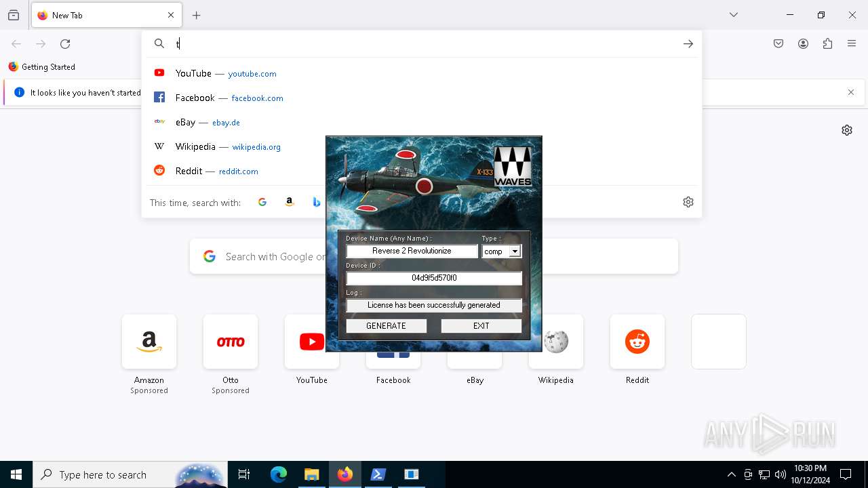Search this time with Amazon icon
This screenshot has height=488, width=868.
pyautogui.click(x=290, y=202)
